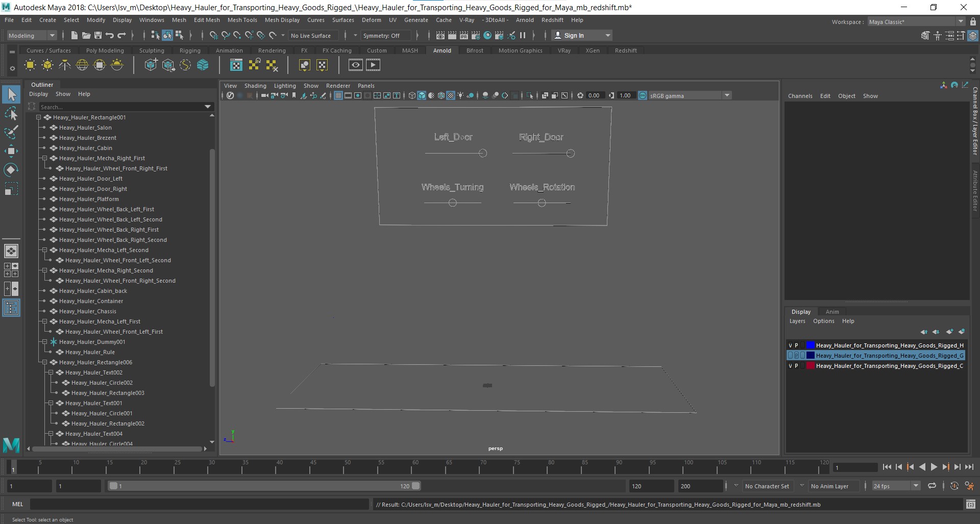980x524 pixels.
Task: Create a layer from selected objects
Action: coord(962,332)
